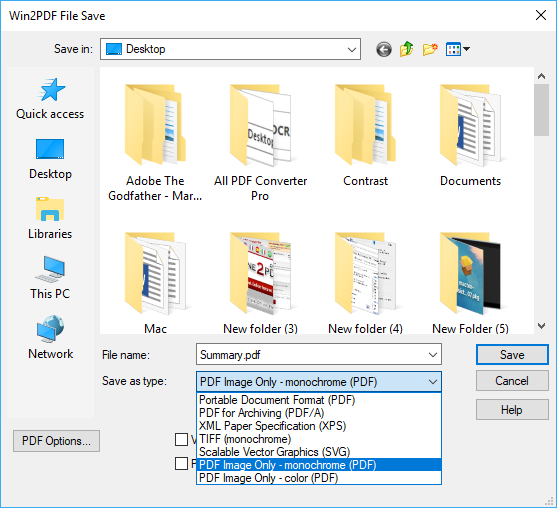Close the Win2PDF File Save dialog
Viewport: 557px width, 508px height.
click(541, 15)
